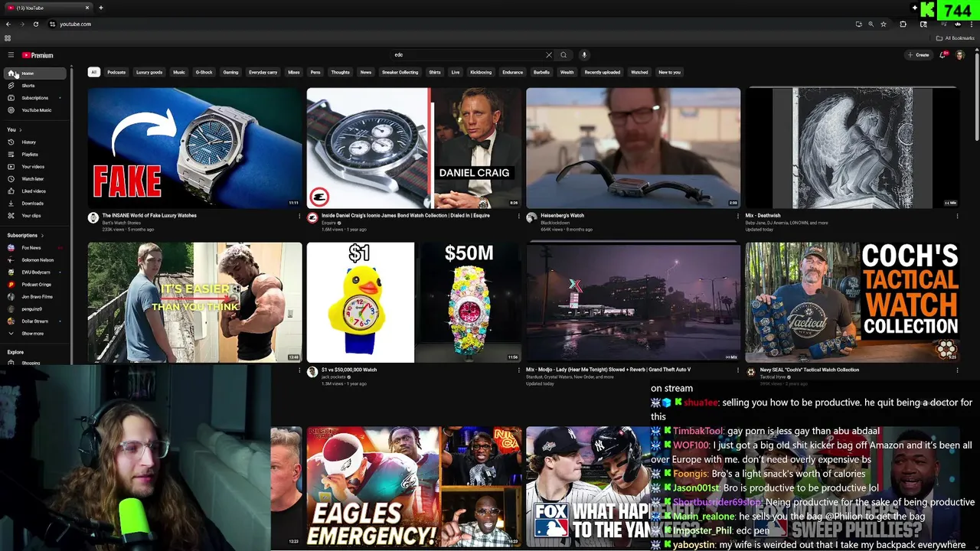The width and height of the screenshot is (980, 551).
Task: Open options for Fake Luxury Watches video
Action: (x=299, y=216)
